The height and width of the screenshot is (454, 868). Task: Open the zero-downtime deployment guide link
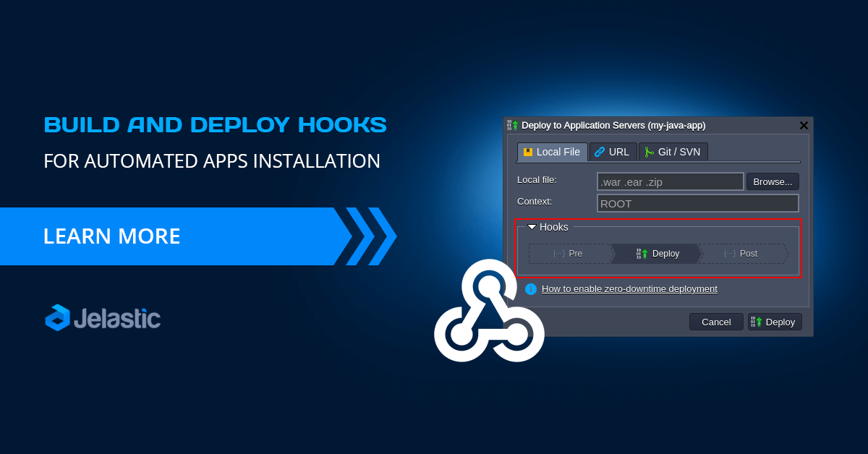point(629,288)
